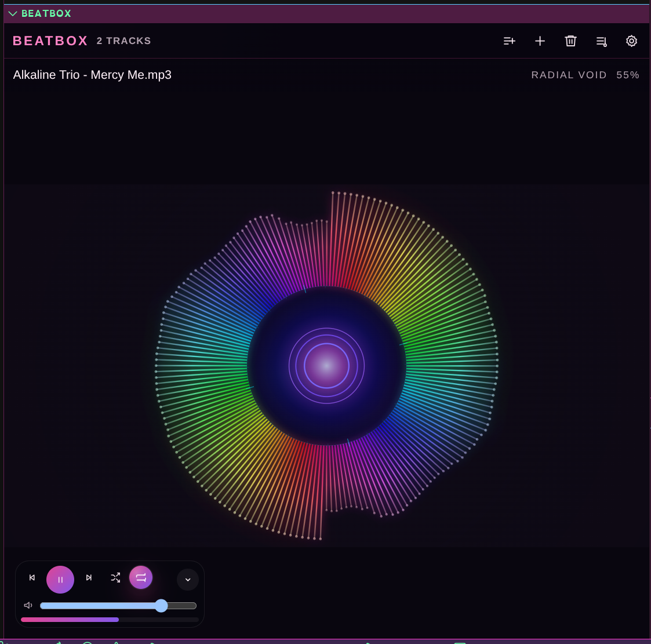Go back to the previous track
Viewport: 651px width, 644px height.
coord(32,578)
